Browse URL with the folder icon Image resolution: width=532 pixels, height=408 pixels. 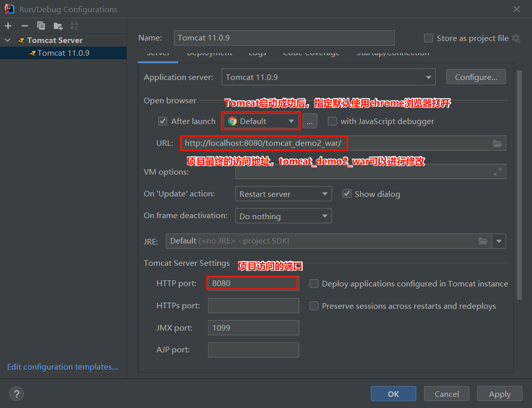coord(498,143)
